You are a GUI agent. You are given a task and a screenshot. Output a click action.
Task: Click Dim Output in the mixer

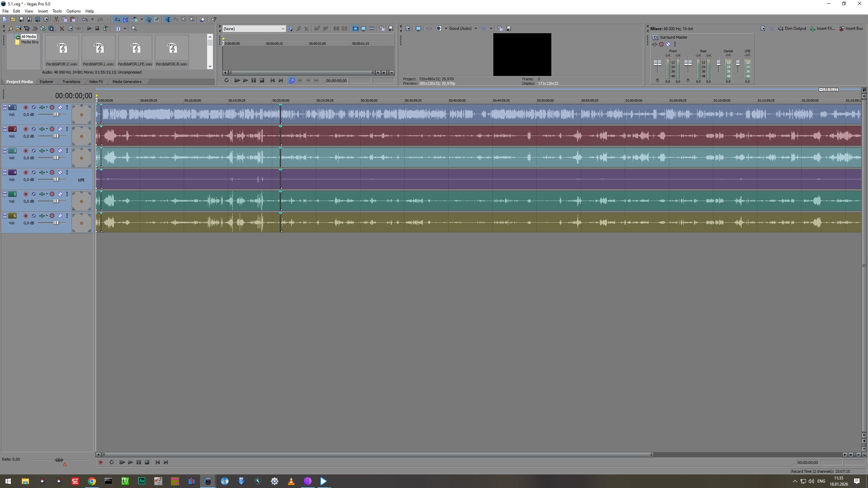792,29
